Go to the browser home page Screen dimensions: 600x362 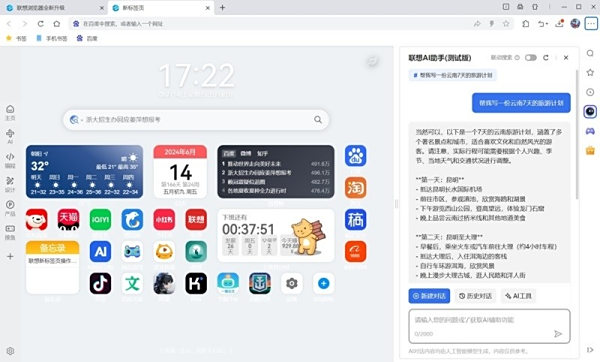click(x=57, y=24)
